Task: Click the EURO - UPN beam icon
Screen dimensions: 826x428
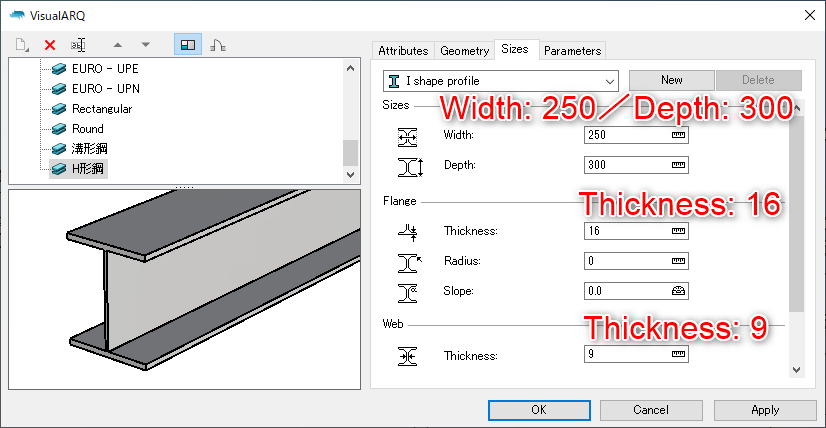Action: (59, 89)
